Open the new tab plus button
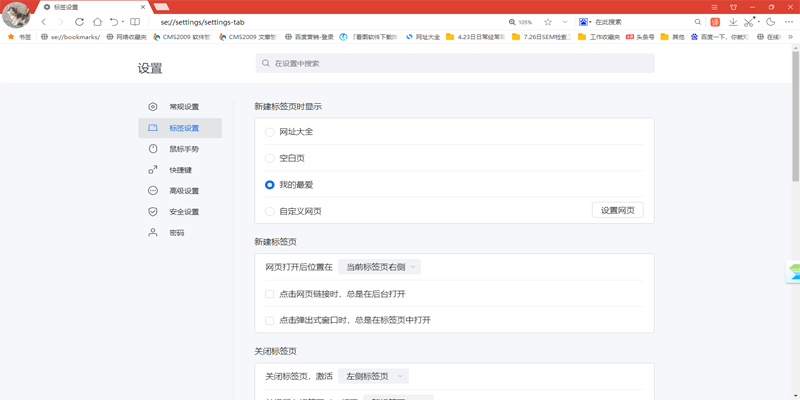 coord(161,7)
